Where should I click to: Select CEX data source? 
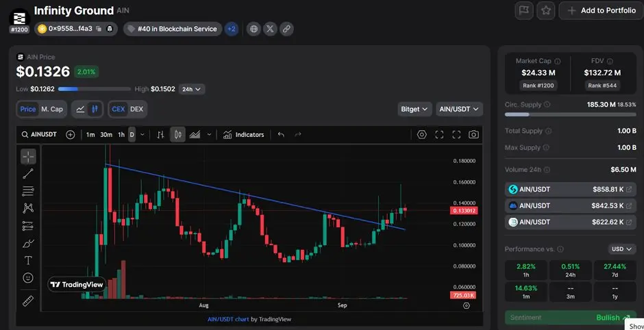click(x=119, y=109)
